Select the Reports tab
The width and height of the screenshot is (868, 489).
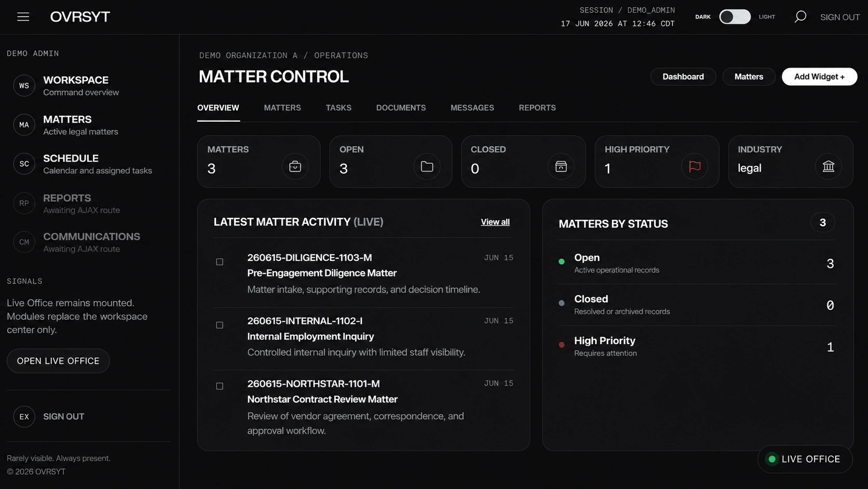click(537, 108)
